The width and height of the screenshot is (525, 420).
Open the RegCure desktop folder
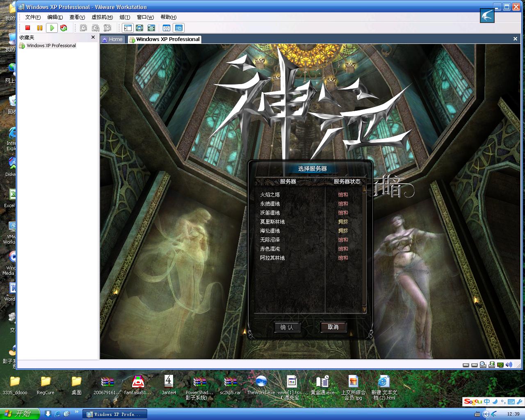[x=46, y=385]
